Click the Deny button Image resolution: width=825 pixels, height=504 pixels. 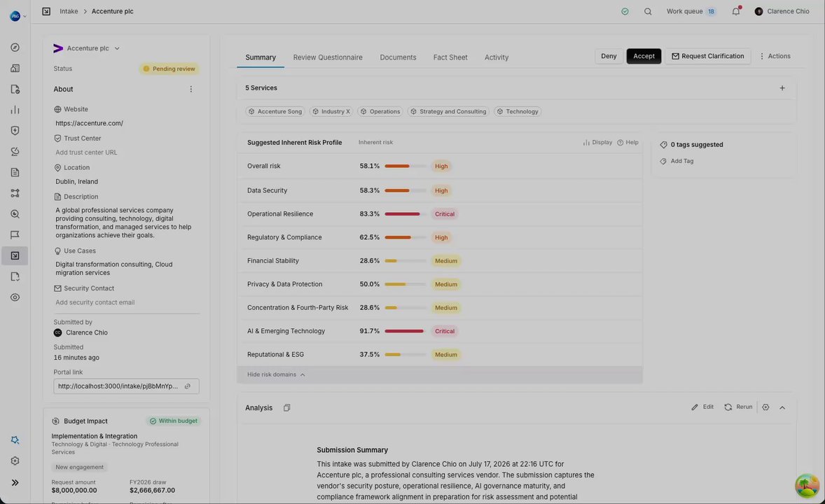point(609,56)
